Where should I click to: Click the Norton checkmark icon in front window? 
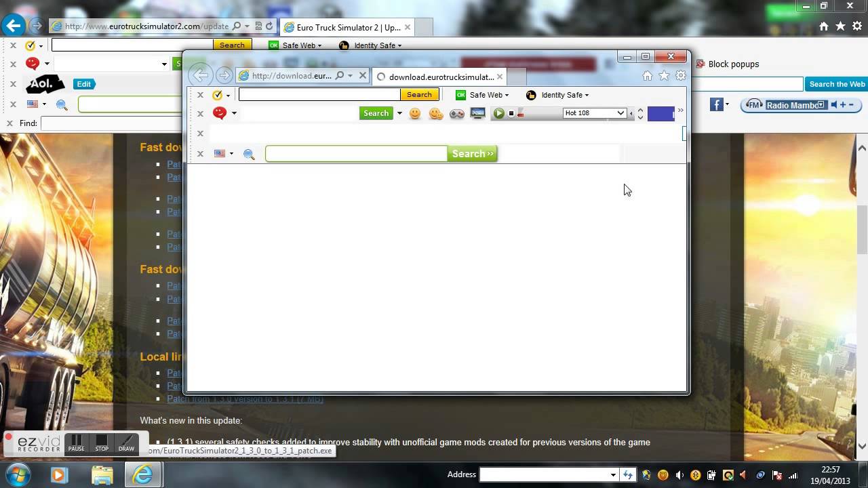(217, 95)
